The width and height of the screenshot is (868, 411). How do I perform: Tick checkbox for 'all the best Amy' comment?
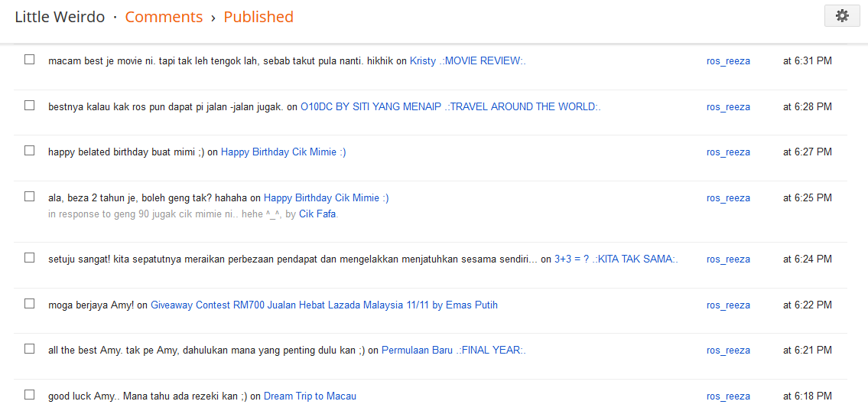[29, 349]
